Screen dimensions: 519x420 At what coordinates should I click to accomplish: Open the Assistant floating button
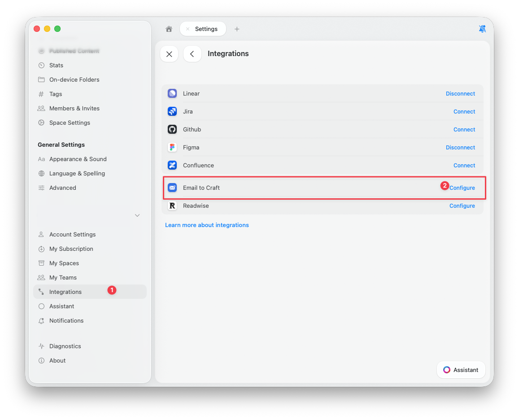pyautogui.click(x=461, y=370)
